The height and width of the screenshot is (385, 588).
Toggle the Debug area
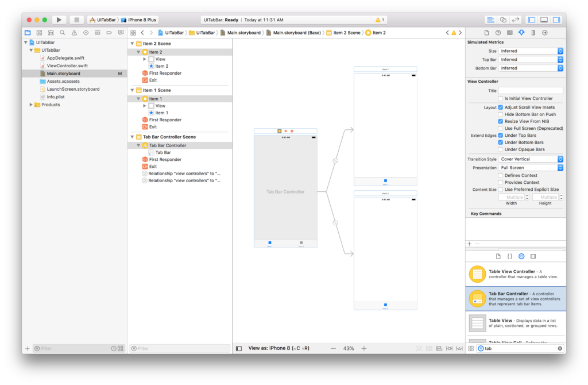pos(544,20)
